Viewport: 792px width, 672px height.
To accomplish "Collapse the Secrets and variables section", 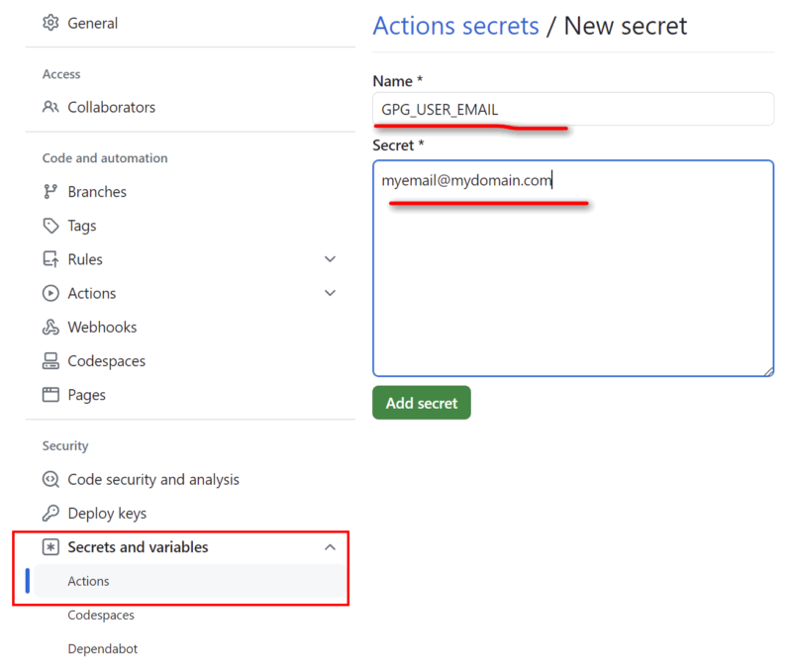I will [331, 546].
